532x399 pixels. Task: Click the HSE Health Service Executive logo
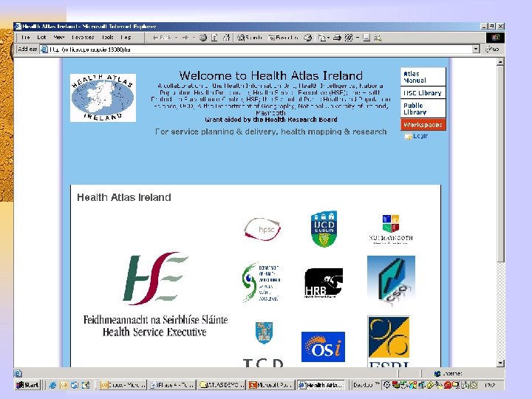click(155, 294)
